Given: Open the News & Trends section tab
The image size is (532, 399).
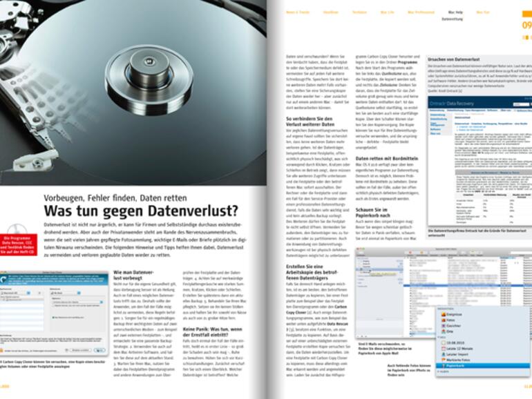Looking at the screenshot, I should tap(298, 12).
